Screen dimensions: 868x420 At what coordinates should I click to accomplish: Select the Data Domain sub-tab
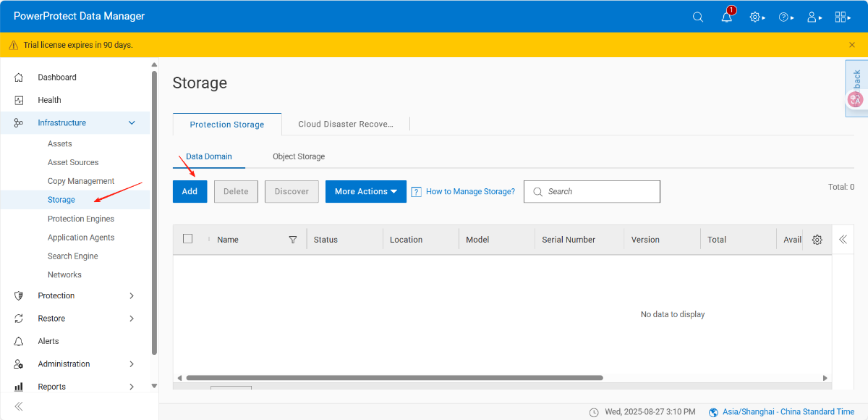pos(209,156)
